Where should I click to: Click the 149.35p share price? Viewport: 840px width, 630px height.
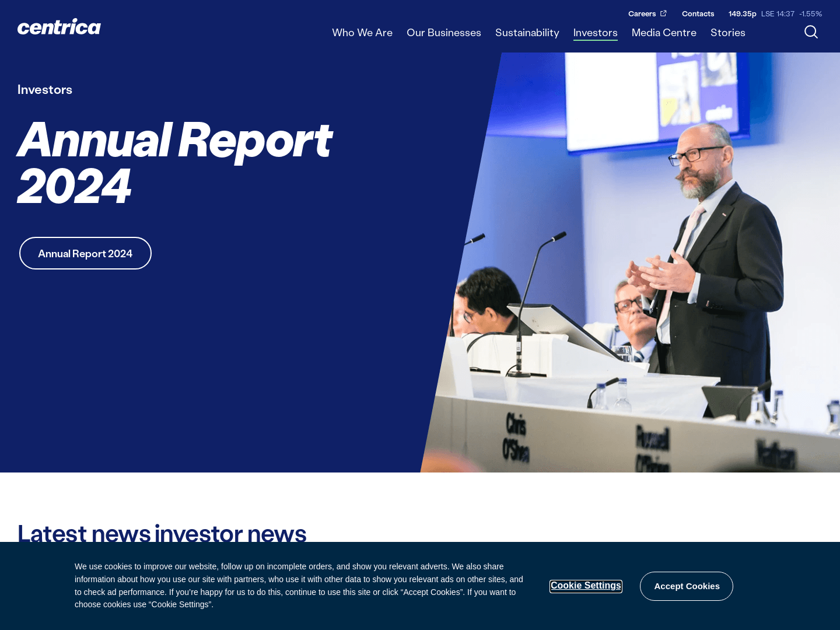[x=742, y=13]
